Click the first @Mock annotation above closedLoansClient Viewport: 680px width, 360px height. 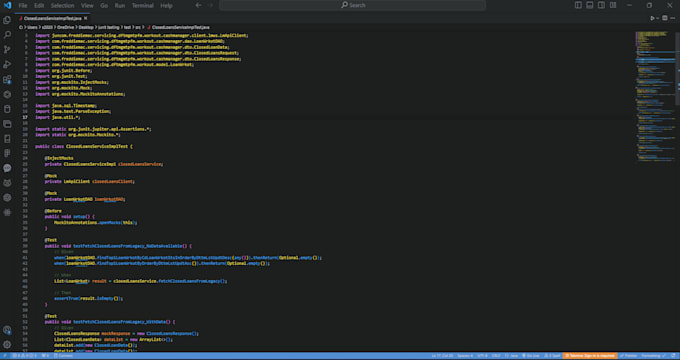pyautogui.click(x=51, y=176)
